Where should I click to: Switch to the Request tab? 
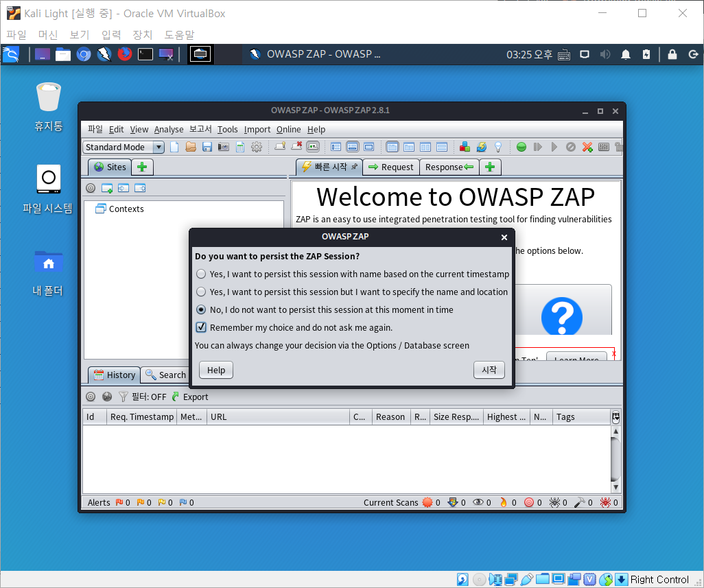tap(391, 167)
